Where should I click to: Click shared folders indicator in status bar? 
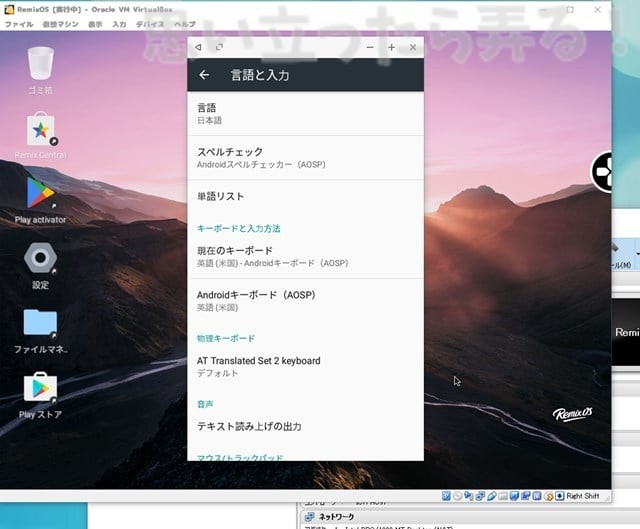click(x=503, y=496)
